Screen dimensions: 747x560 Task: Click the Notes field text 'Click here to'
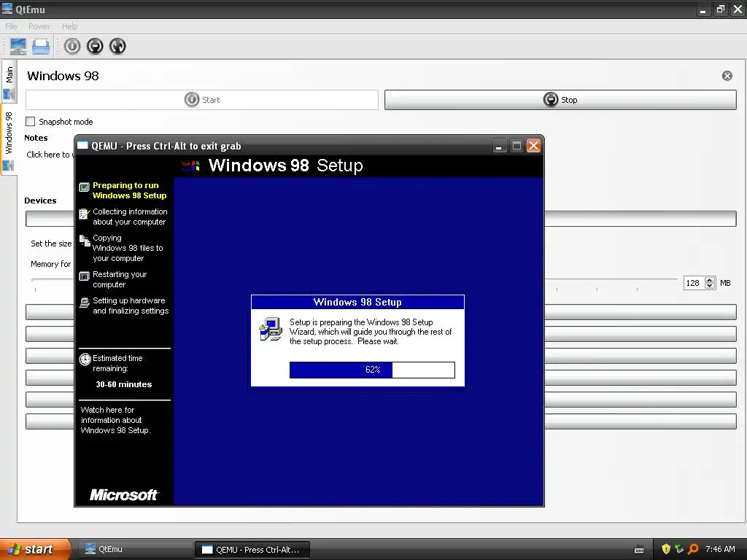point(48,155)
